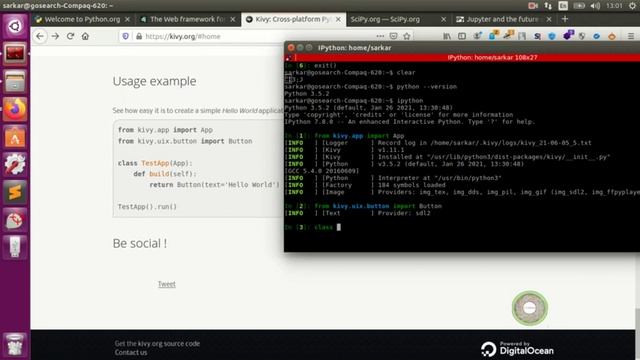Open the Contact us footer link

[131, 352]
